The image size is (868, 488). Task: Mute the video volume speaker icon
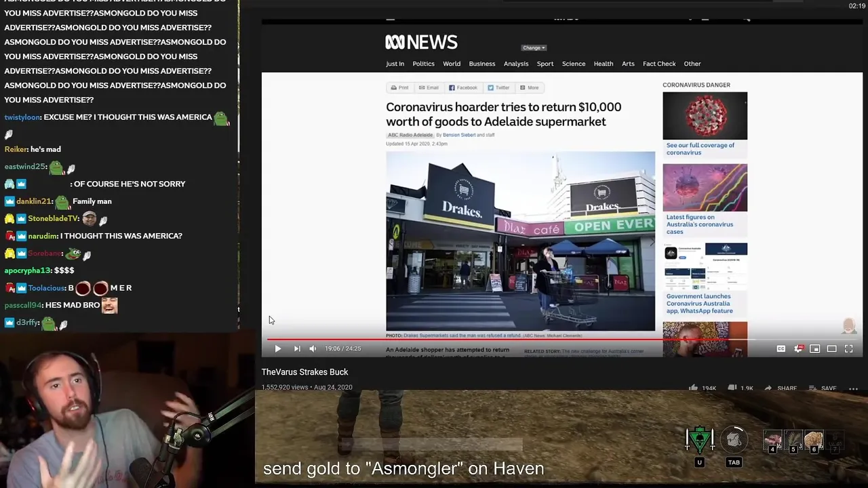pos(313,348)
